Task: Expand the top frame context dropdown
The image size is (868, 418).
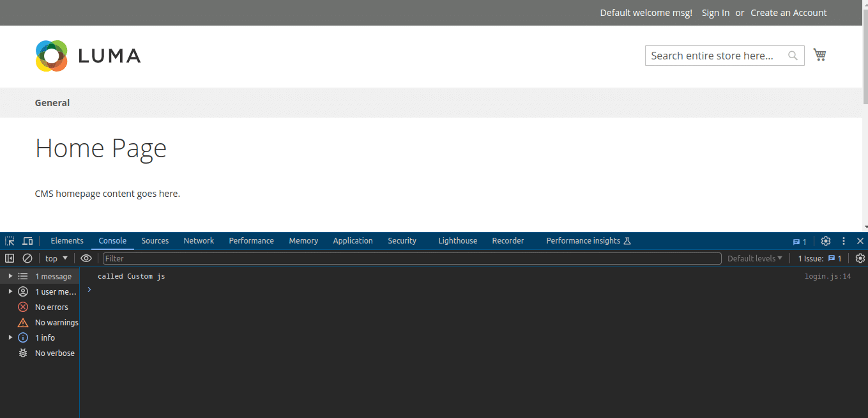Action: click(x=56, y=258)
